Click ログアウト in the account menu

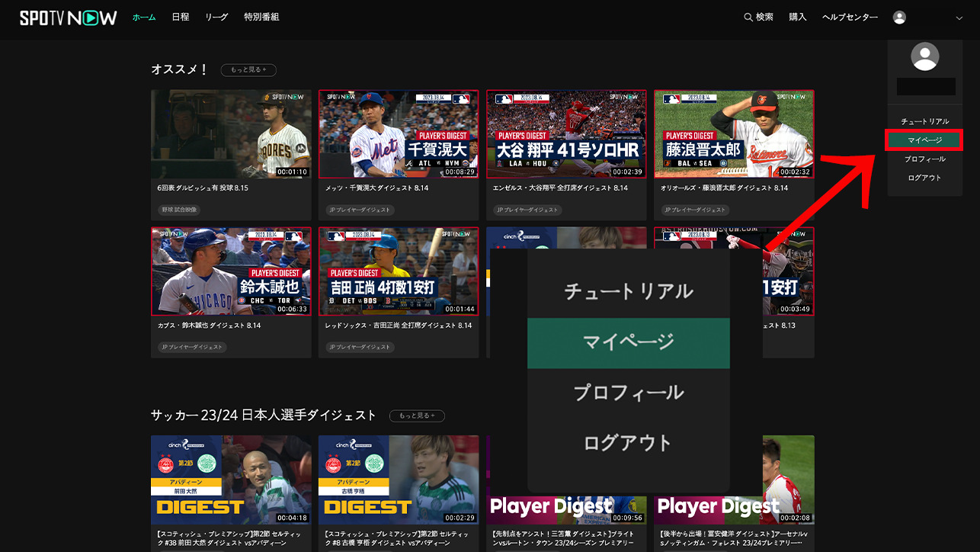point(924,177)
